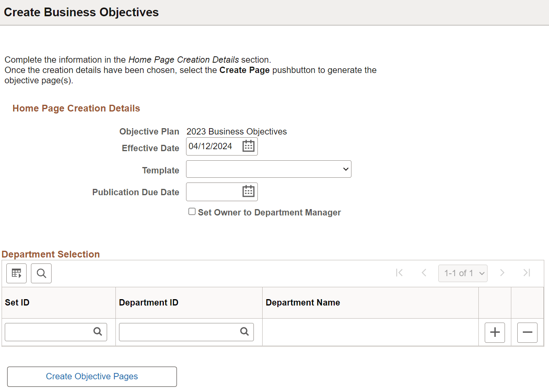Click the next page chevron
Screen dimensions: 549x392
click(x=502, y=273)
